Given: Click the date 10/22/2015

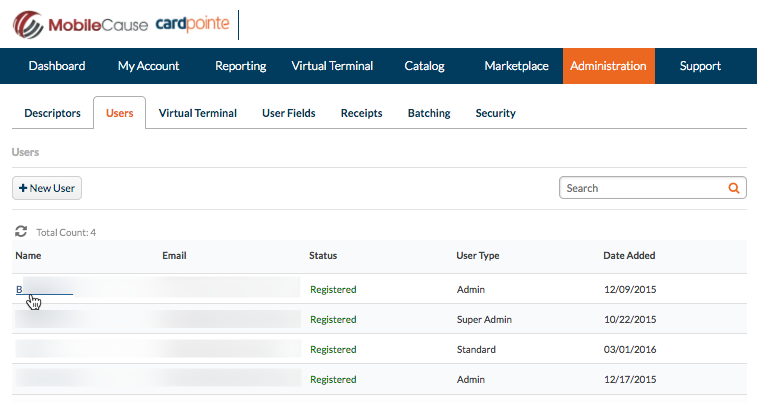Looking at the screenshot, I should tap(630, 320).
